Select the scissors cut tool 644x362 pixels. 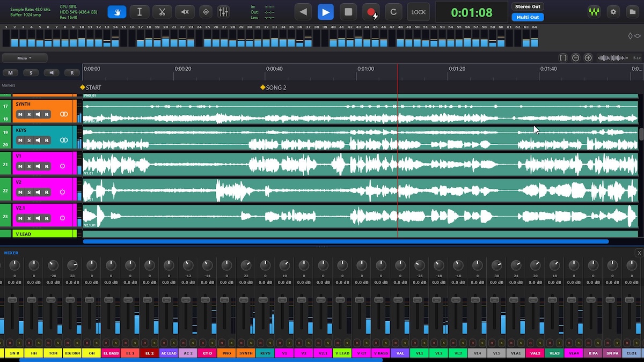[x=162, y=12]
